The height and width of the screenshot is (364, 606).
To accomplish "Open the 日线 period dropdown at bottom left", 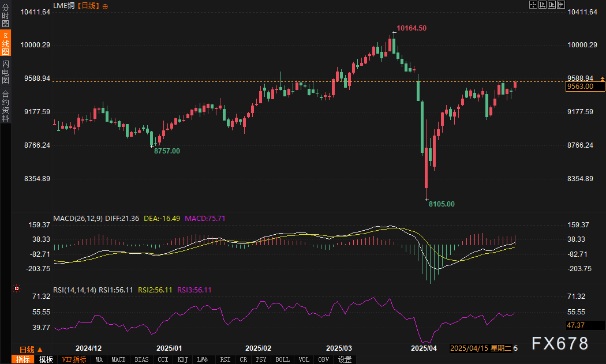I will point(30,350).
